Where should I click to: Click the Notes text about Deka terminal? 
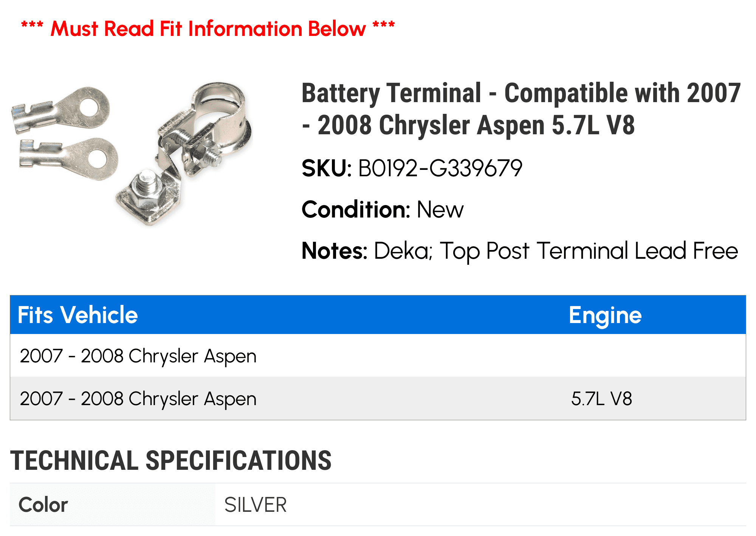click(x=520, y=251)
